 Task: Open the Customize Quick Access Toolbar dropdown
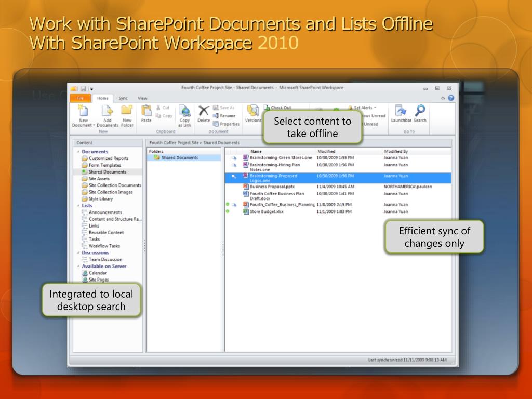tap(91, 89)
